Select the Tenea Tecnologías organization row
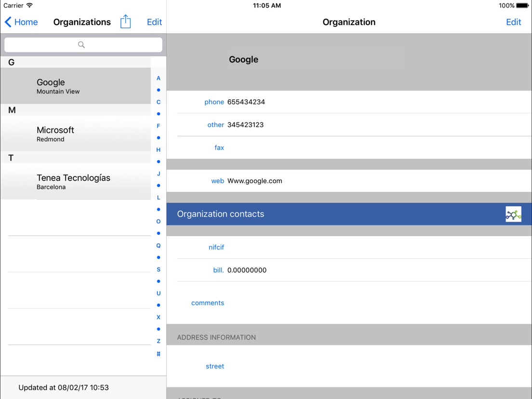The width and height of the screenshot is (532, 399). tap(76, 182)
